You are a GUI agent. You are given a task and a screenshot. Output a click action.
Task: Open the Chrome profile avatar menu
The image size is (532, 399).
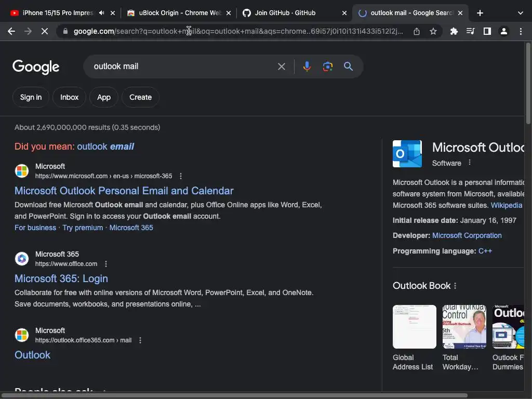click(x=504, y=32)
